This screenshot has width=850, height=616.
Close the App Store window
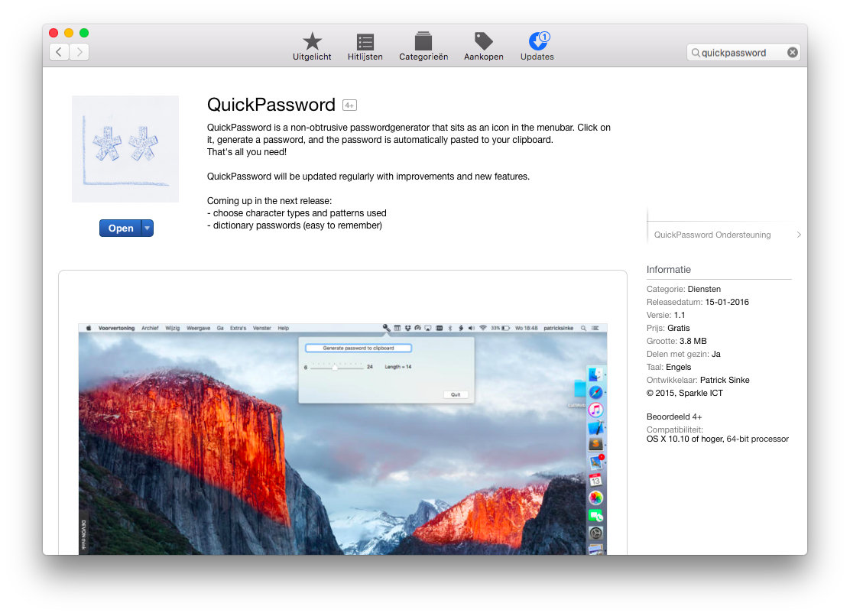54,33
